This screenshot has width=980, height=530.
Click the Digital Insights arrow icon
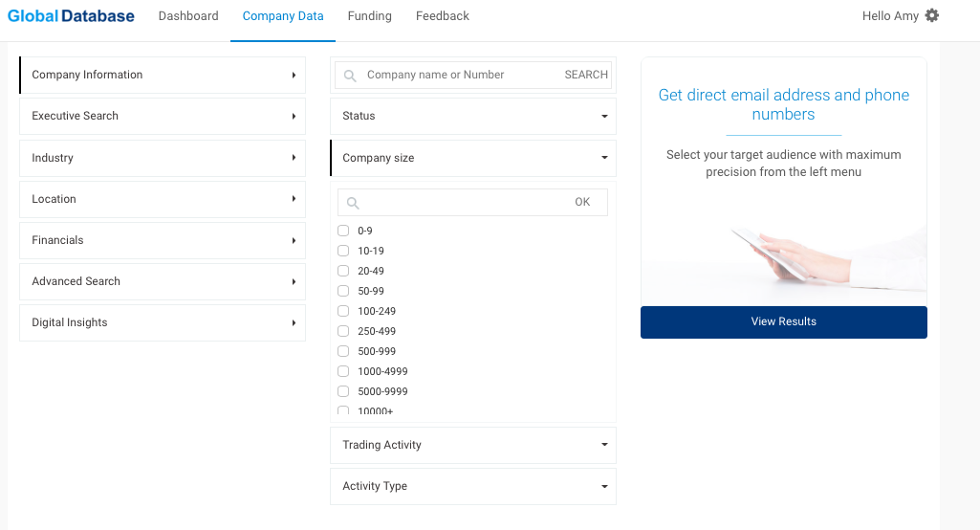(294, 323)
